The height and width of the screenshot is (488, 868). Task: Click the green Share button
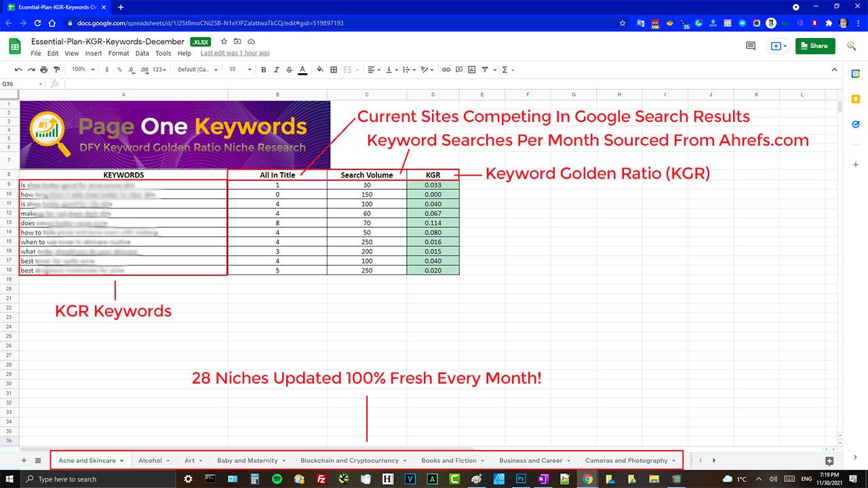click(815, 46)
